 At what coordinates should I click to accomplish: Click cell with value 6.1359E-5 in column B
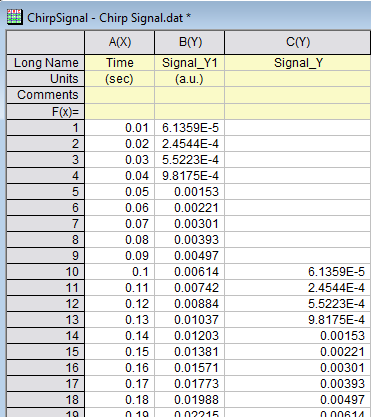click(190, 128)
